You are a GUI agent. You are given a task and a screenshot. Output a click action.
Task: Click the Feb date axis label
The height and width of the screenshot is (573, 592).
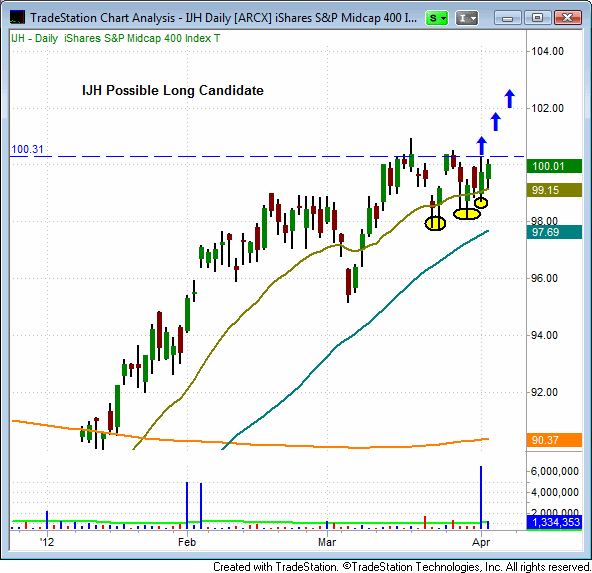click(187, 542)
